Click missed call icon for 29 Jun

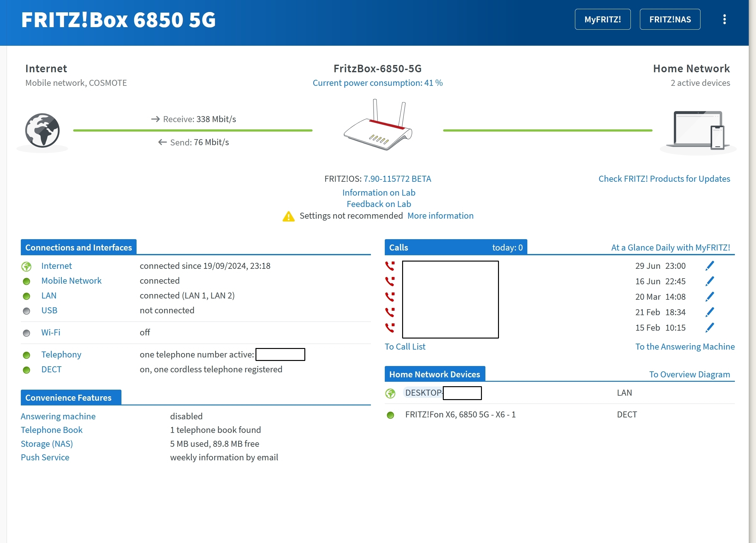click(x=390, y=266)
